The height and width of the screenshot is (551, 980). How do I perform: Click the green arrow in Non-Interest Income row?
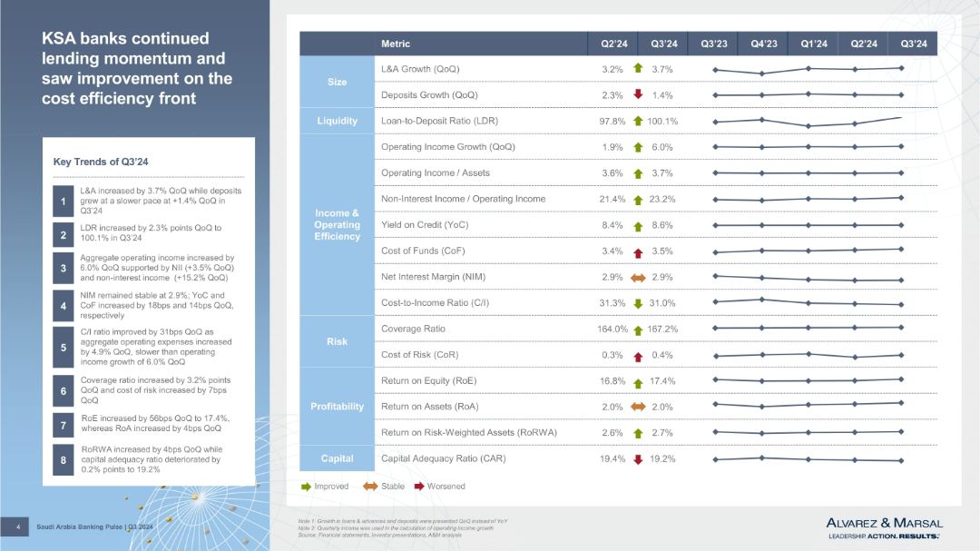click(638, 200)
